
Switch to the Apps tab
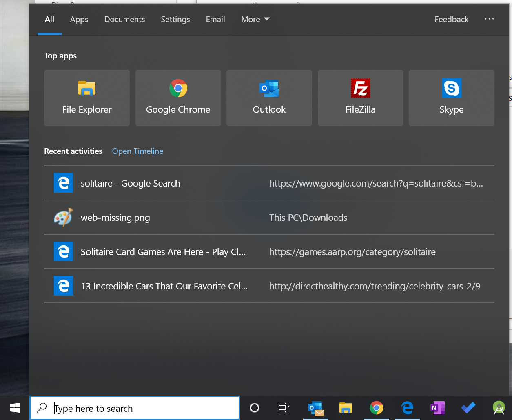click(x=79, y=19)
